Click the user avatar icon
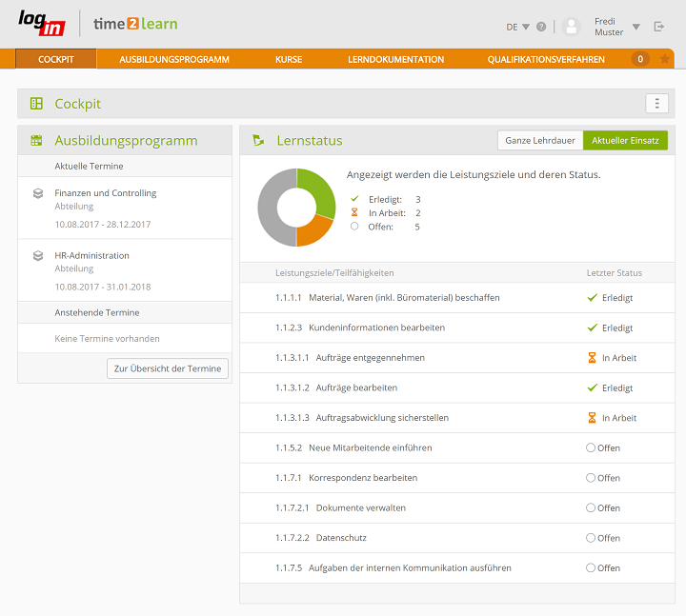The height and width of the screenshot is (616, 686). 572,27
